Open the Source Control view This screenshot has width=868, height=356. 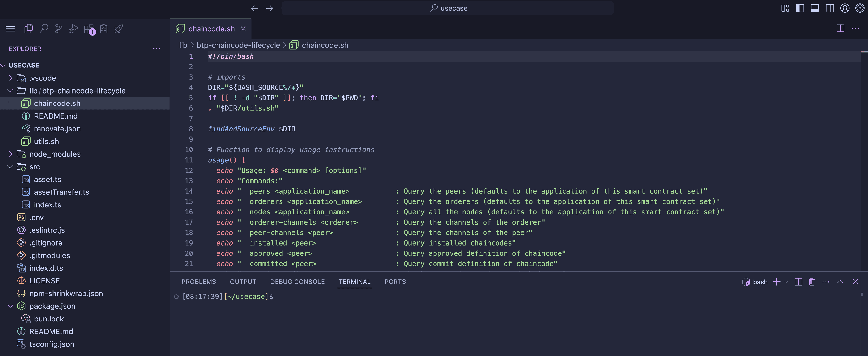pos(59,29)
